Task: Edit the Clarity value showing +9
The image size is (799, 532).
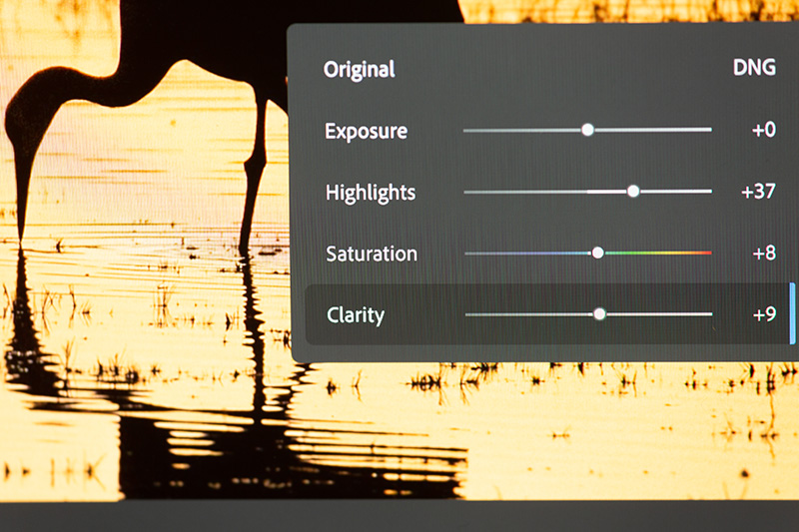Action: (x=763, y=315)
